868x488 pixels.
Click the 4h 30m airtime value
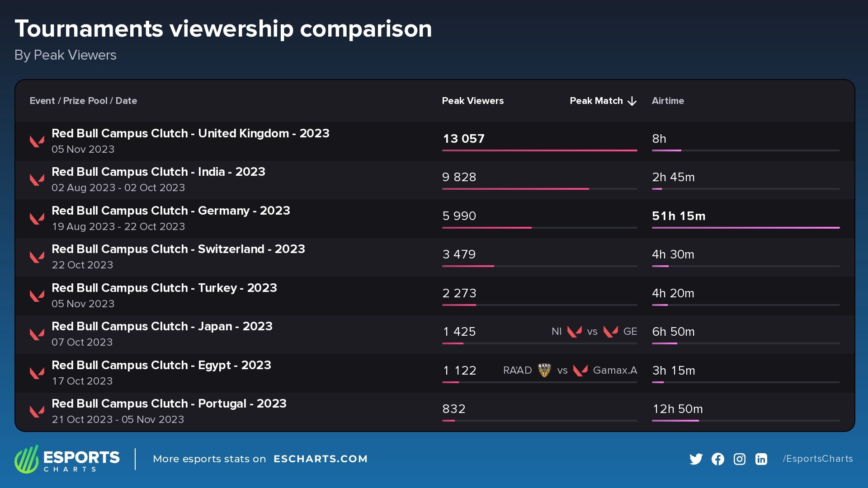pyautogui.click(x=673, y=254)
